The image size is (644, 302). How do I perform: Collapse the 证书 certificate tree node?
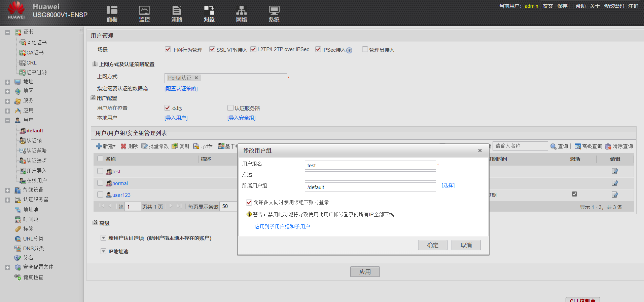[x=7, y=33]
